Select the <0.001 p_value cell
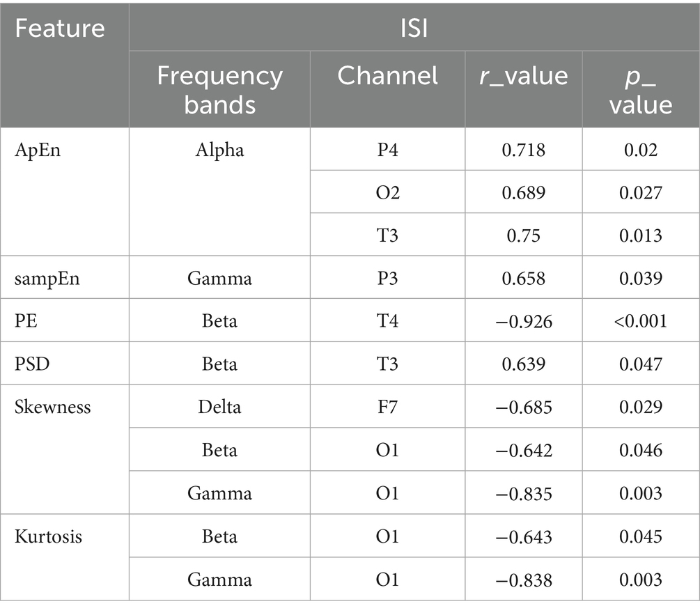This screenshot has height=613, width=700. [x=641, y=321]
